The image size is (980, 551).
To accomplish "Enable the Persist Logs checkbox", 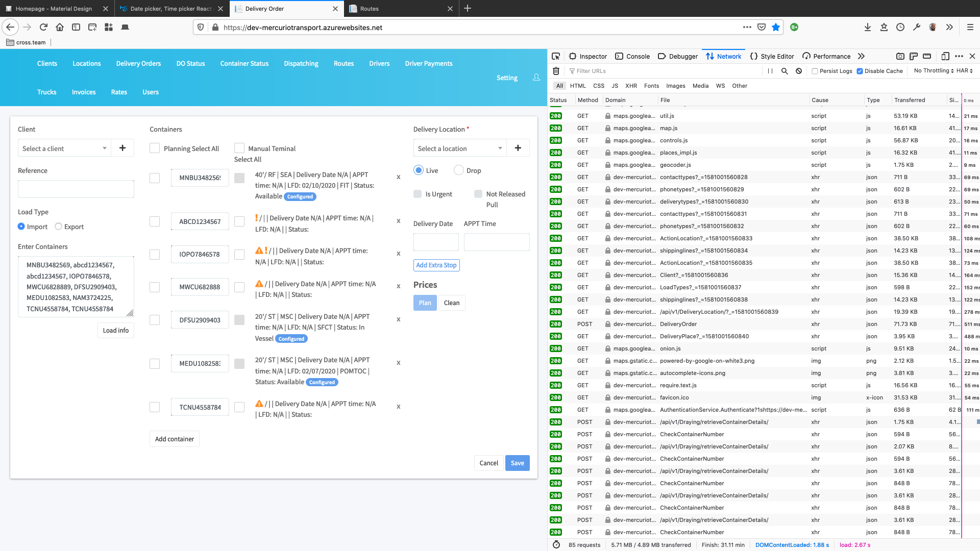I will pyautogui.click(x=815, y=71).
